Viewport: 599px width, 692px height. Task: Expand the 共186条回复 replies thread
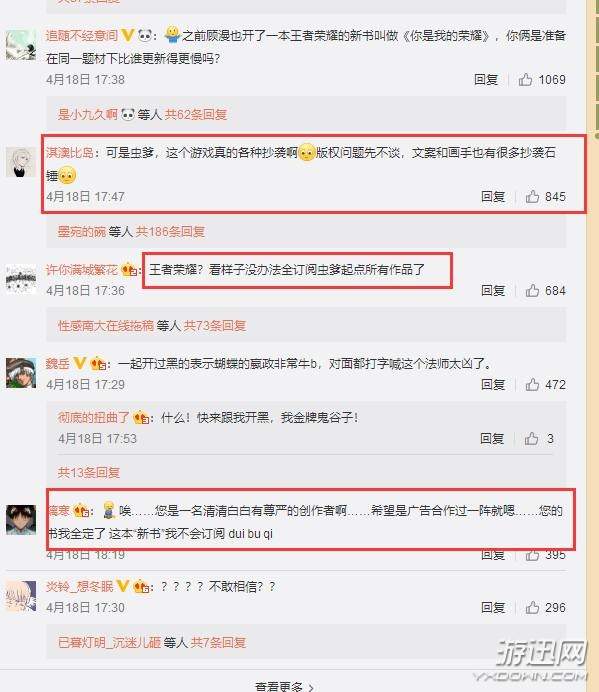click(170, 231)
